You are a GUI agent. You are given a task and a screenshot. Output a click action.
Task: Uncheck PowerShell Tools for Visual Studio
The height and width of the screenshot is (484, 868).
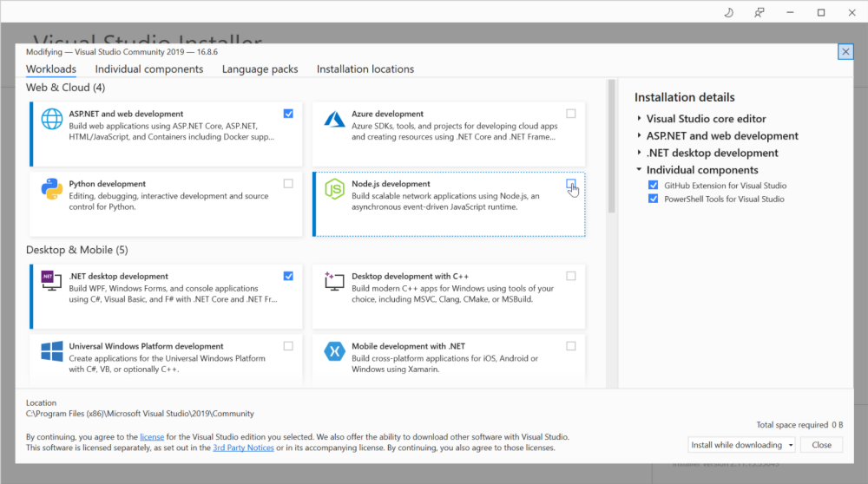(654, 199)
